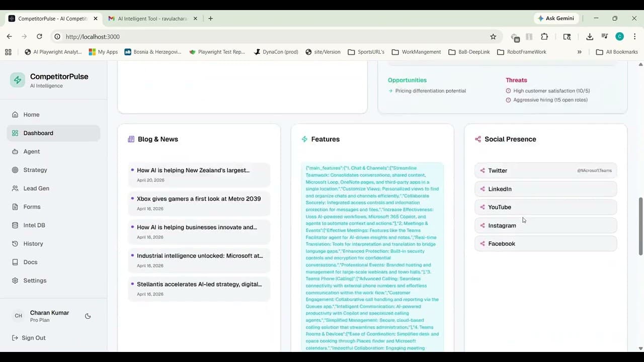The width and height of the screenshot is (644, 362).
Task: Open Xbox Metro 2039 news item
Action: (199, 203)
